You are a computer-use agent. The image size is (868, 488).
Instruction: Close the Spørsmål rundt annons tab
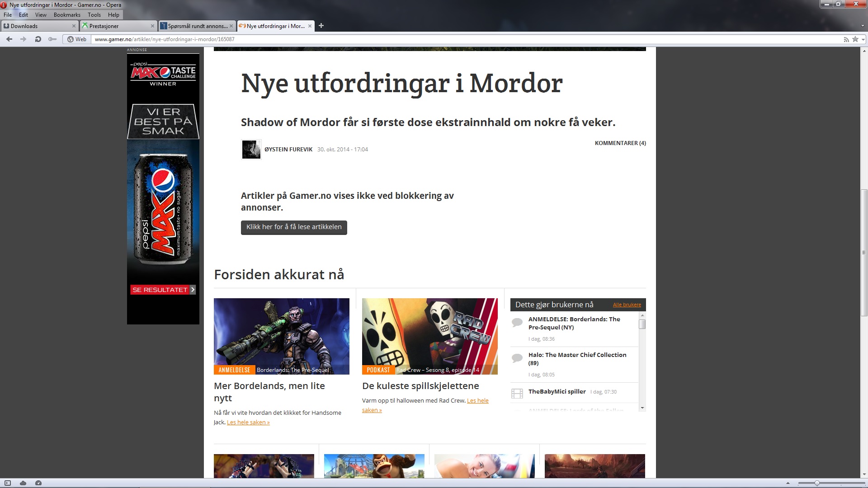tap(231, 26)
